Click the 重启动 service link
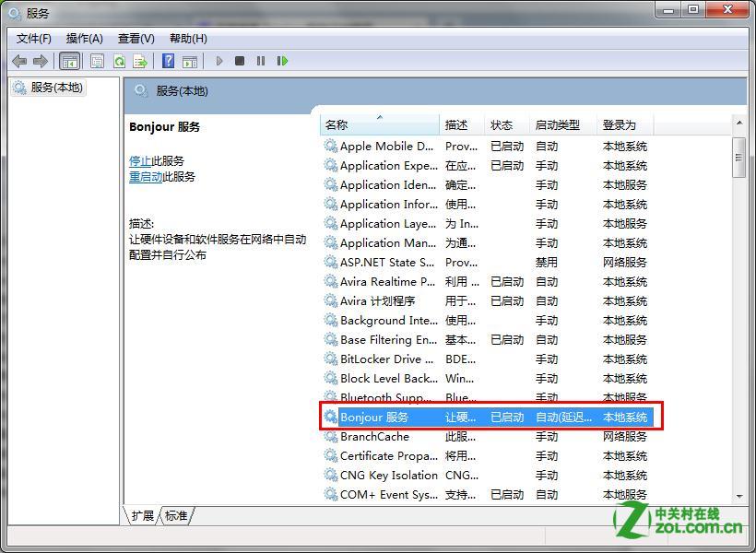This screenshot has width=756, height=553. (146, 177)
